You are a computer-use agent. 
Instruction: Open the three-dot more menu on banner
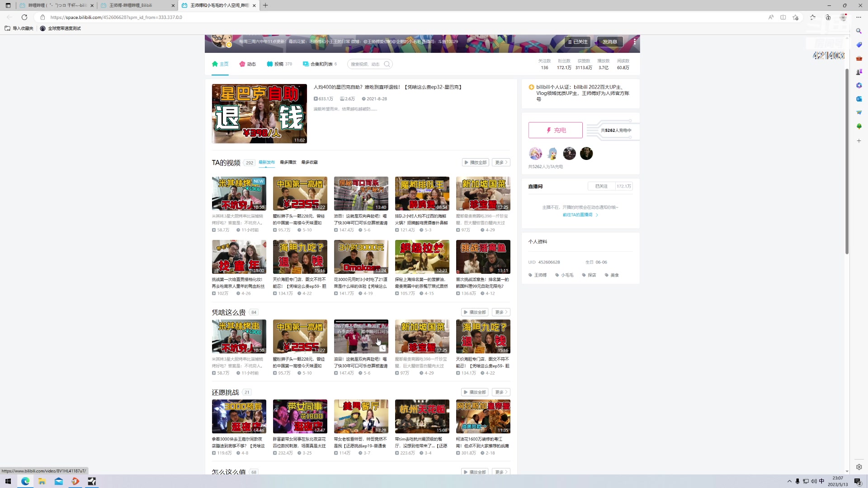635,42
